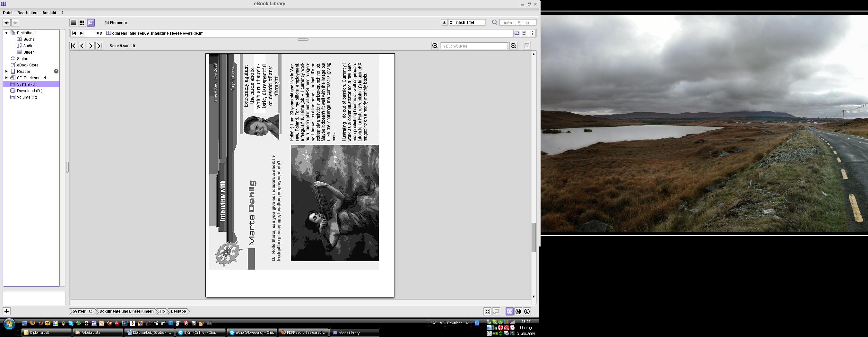Go to the previous page
868x337 pixels.
[82, 46]
